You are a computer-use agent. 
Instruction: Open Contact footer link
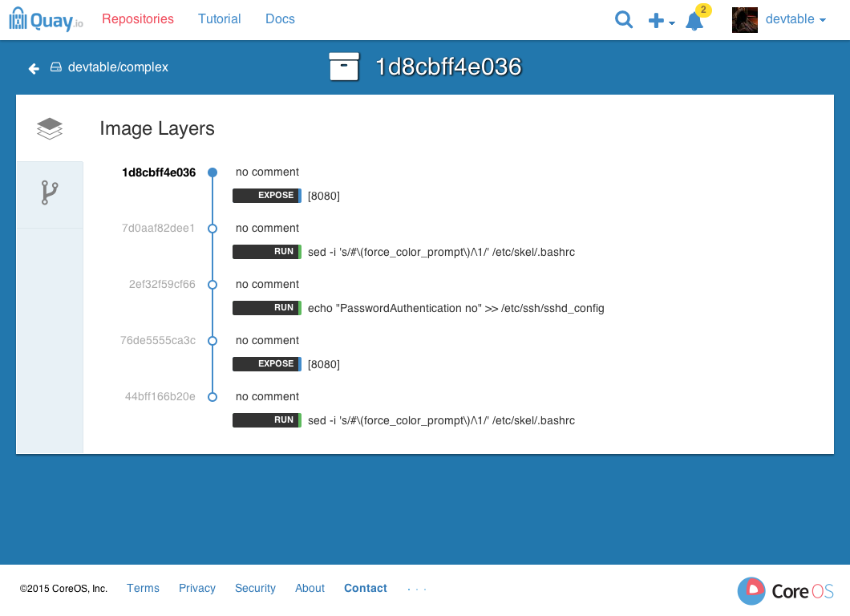(366, 589)
